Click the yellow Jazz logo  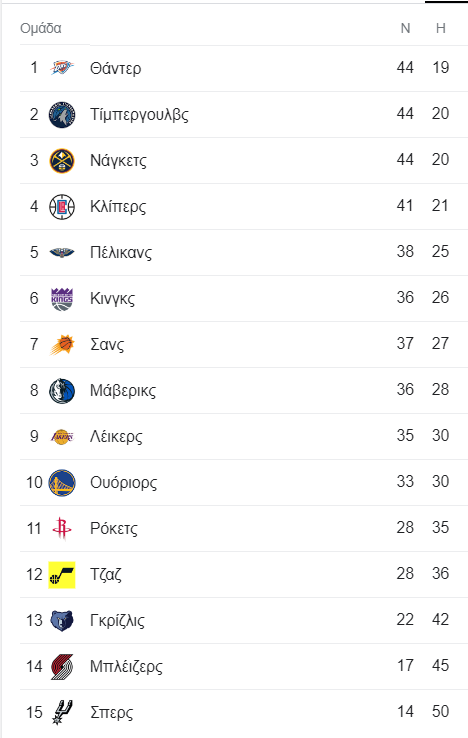pyautogui.click(x=62, y=575)
